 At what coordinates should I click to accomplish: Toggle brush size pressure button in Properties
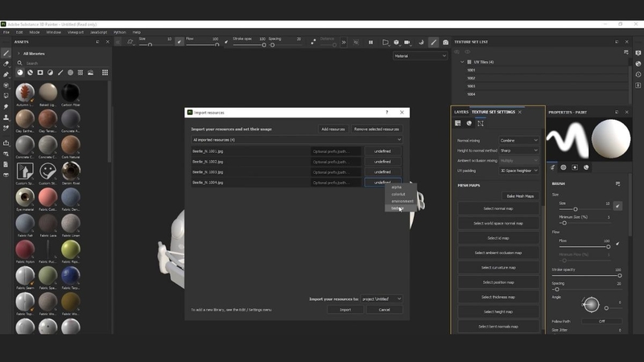[617, 206]
